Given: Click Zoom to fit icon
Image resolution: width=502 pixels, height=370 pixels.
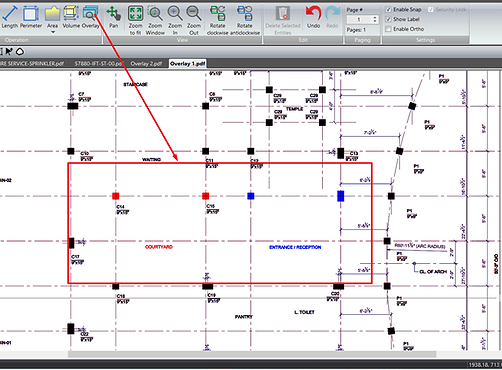Looking at the screenshot, I should pos(135,20).
